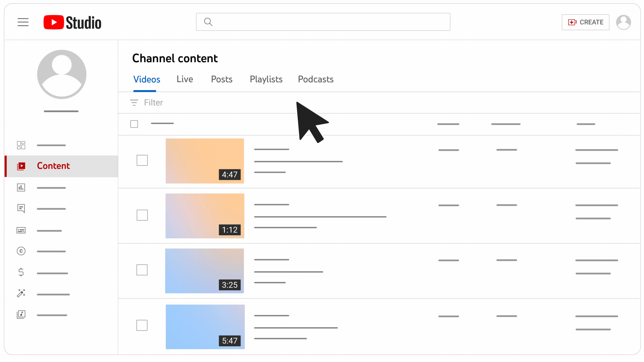
Task: Open the Posts tab
Action: (x=222, y=79)
